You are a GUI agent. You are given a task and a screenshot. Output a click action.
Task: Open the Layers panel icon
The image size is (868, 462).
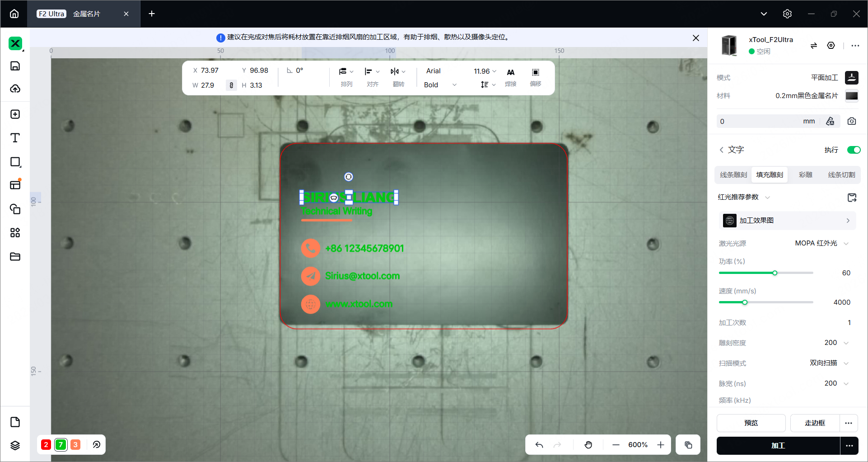click(15, 445)
